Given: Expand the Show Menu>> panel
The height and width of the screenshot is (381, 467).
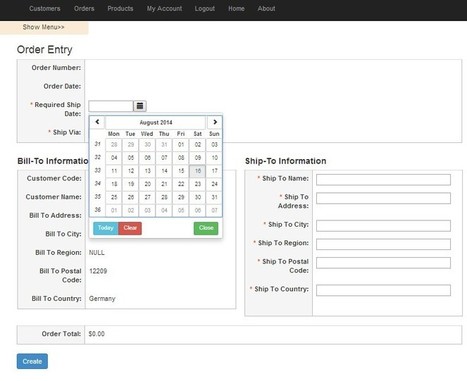Looking at the screenshot, I should tap(44, 27).
